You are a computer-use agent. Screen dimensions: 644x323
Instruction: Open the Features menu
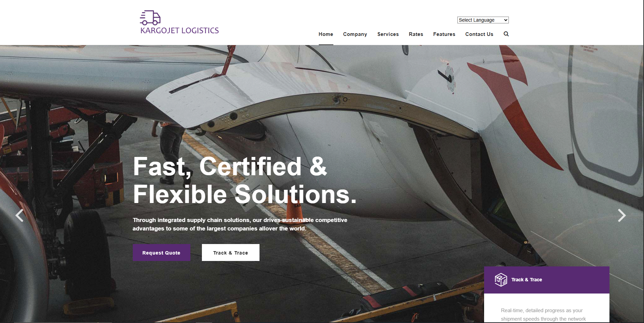click(x=444, y=34)
